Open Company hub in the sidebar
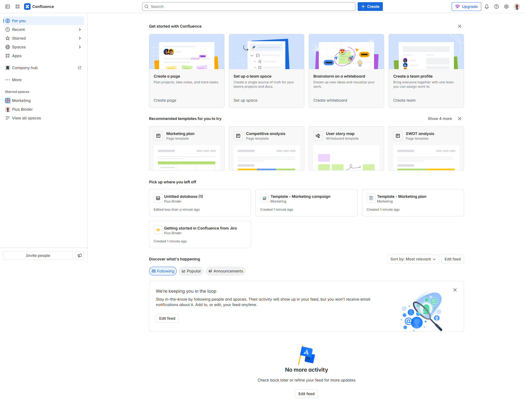Image resolution: width=525 pixels, height=420 pixels. coord(43,68)
